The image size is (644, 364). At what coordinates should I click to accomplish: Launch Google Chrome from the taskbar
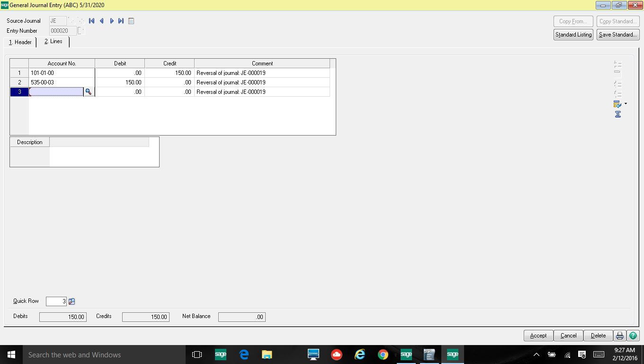pyautogui.click(x=383, y=354)
